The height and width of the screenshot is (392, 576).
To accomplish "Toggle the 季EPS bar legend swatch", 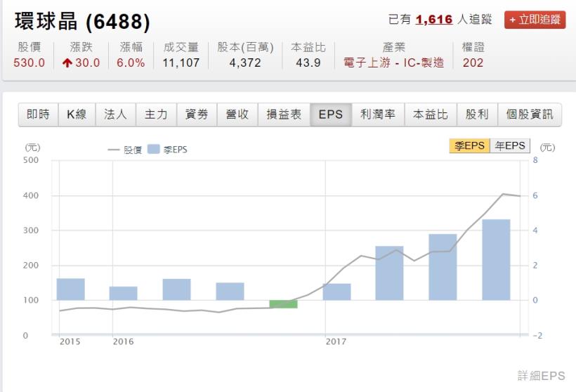I will (154, 149).
